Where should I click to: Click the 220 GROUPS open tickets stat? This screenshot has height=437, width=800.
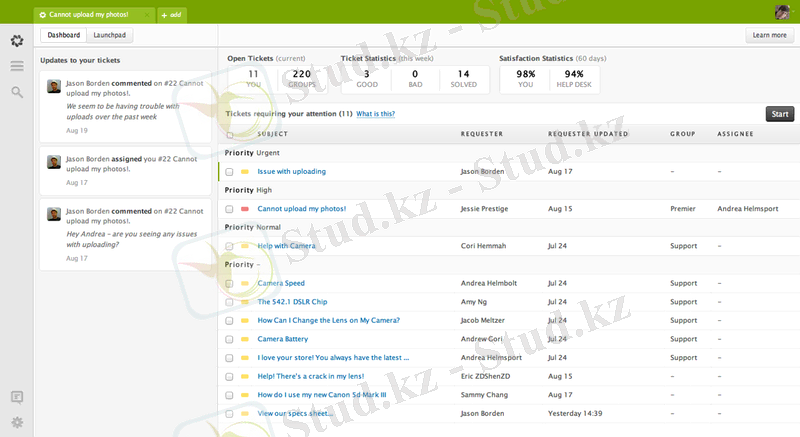(302, 79)
